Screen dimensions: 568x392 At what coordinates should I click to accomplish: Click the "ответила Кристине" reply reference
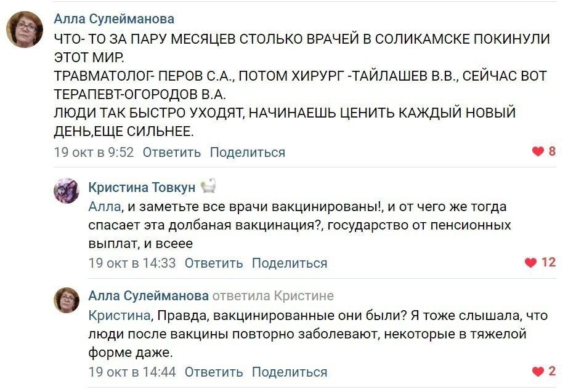click(x=273, y=296)
